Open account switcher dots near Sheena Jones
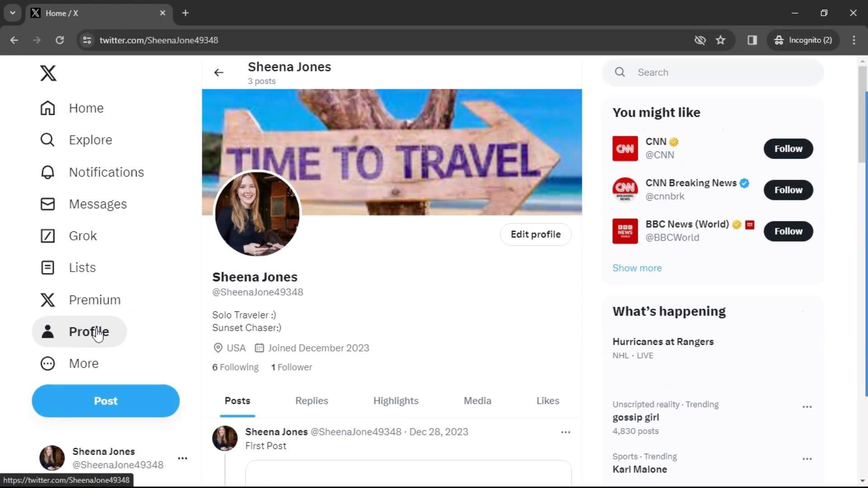This screenshot has height=488, width=868. pos(183,458)
